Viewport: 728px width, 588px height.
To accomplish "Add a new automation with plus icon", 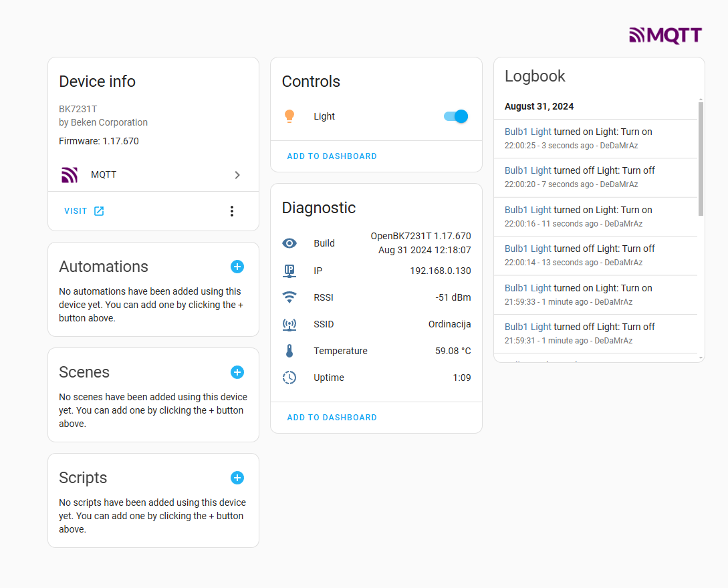I will click(x=237, y=267).
